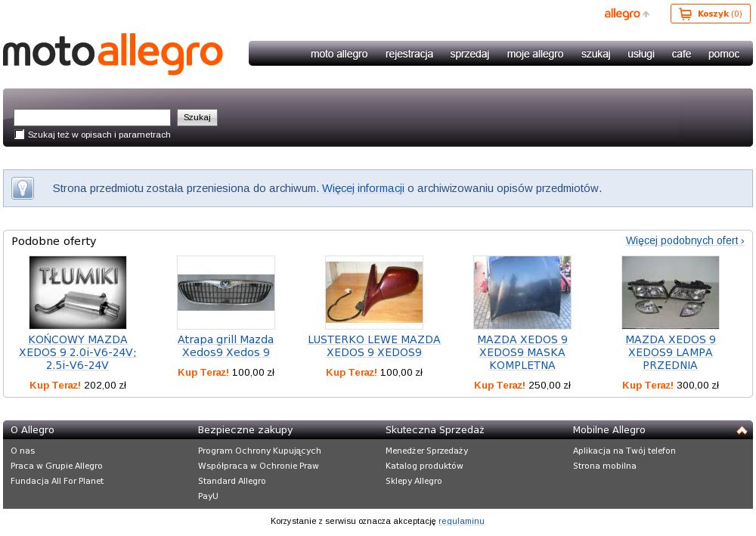Screen dimensions: 756x536
Task: Open Współpraca w Ochronie Praw link
Action: (x=259, y=466)
